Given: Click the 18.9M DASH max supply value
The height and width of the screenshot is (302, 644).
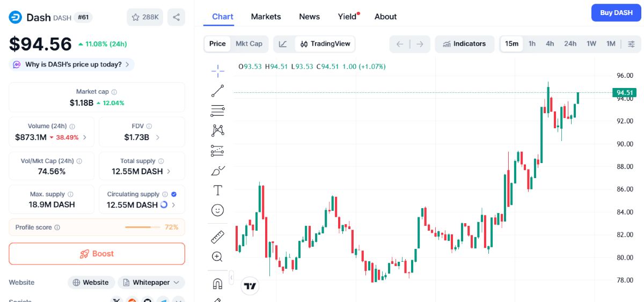Looking at the screenshot, I should (52, 205).
